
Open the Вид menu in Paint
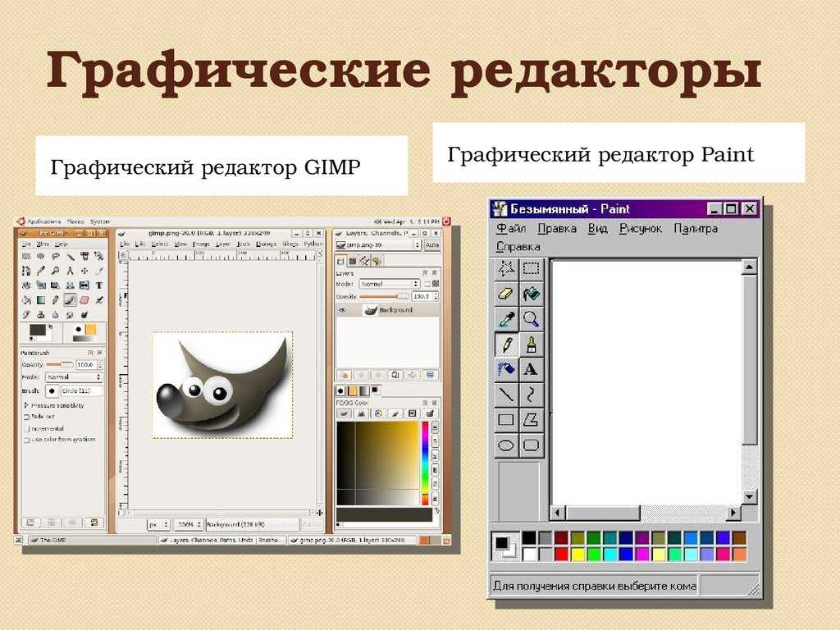[x=598, y=228]
